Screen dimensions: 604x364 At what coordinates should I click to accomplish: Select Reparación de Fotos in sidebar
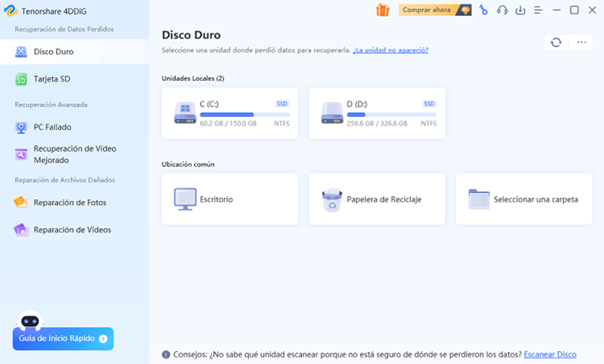coord(70,202)
